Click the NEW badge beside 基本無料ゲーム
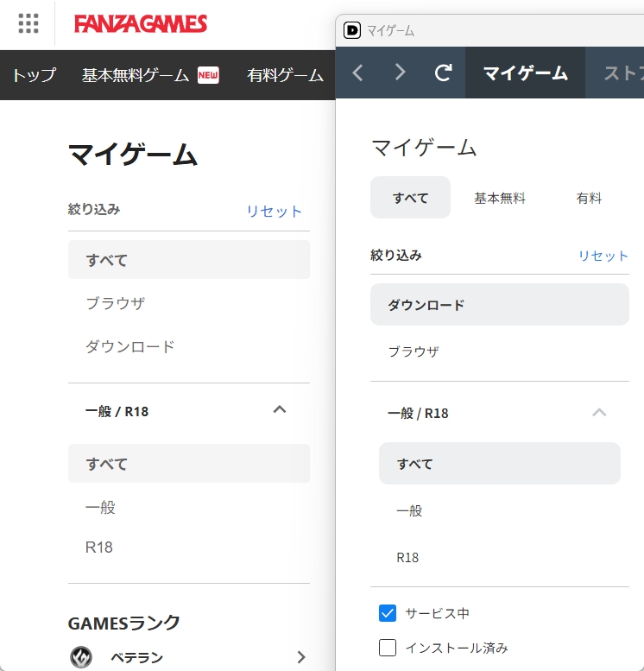Screen dimensions: 644x671 pyautogui.click(x=208, y=75)
